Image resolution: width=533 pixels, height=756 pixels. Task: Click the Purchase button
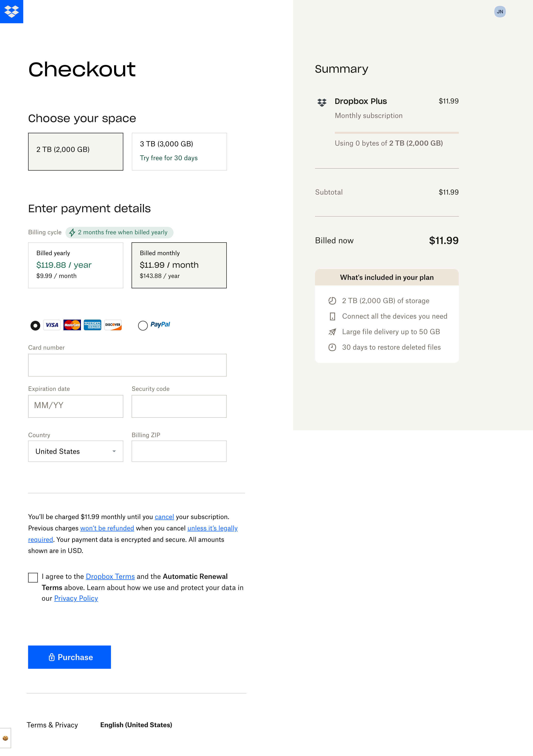pyautogui.click(x=70, y=657)
